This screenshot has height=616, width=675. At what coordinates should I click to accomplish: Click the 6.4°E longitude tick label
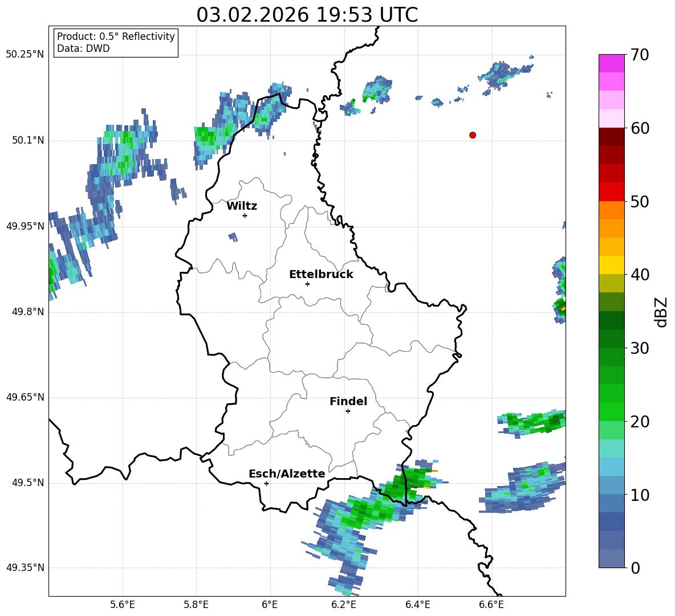(x=417, y=605)
